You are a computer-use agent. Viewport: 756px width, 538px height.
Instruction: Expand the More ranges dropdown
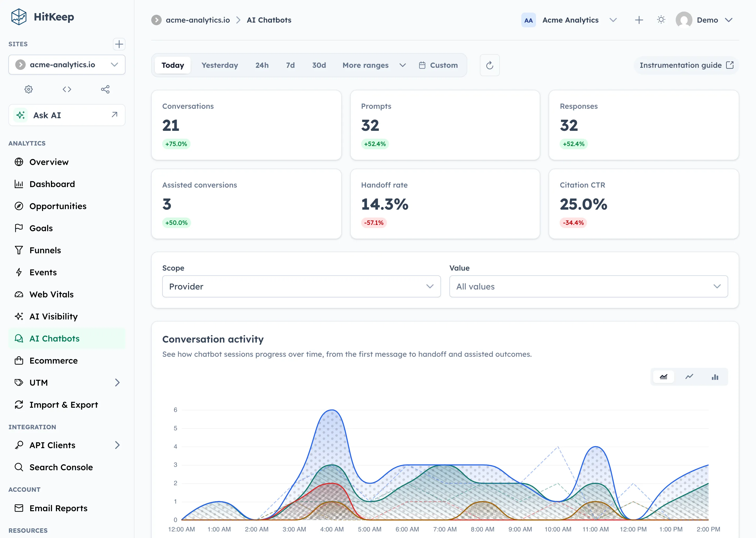click(374, 65)
